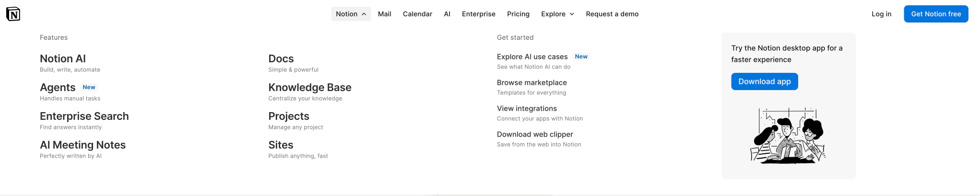980x196 pixels.
Task: Click the Download app button
Action: coord(765,81)
